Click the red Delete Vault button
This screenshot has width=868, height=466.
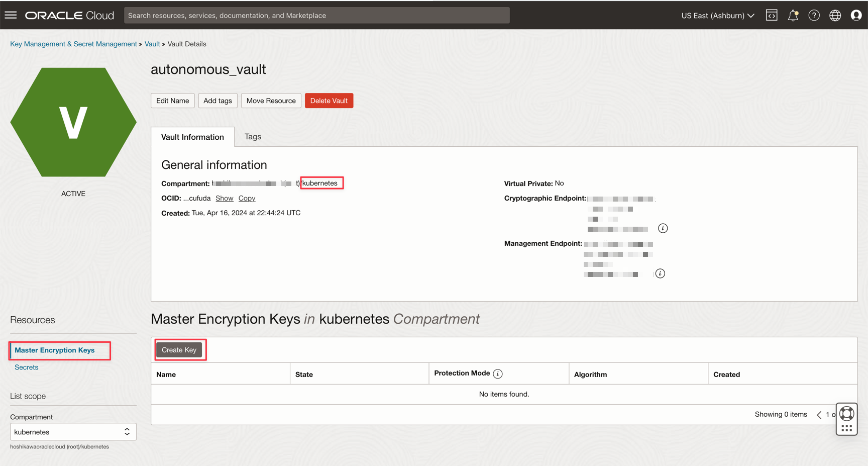pyautogui.click(x=329, y=101)
